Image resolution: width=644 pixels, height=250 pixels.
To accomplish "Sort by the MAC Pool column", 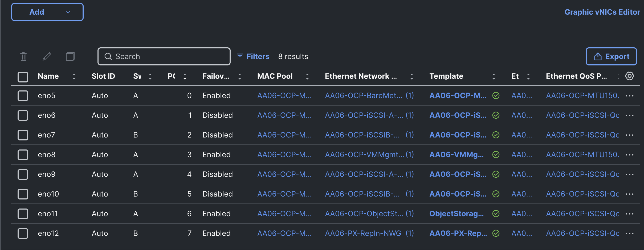I will tap(307, 77).
